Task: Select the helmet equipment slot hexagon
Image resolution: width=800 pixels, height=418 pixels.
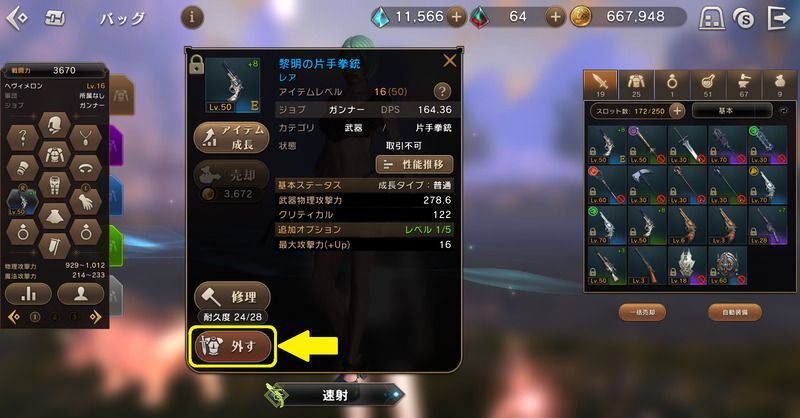Action: pos(54,124)
